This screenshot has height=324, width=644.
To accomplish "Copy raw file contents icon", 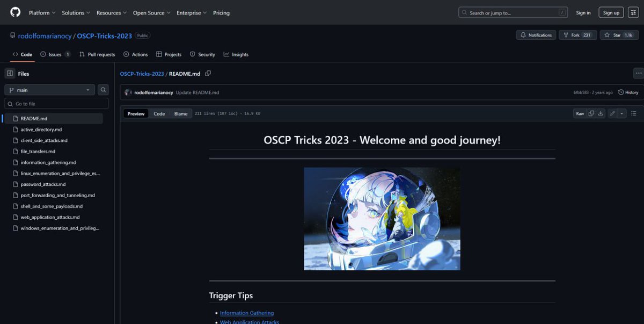I will click(x=591, y=113).
